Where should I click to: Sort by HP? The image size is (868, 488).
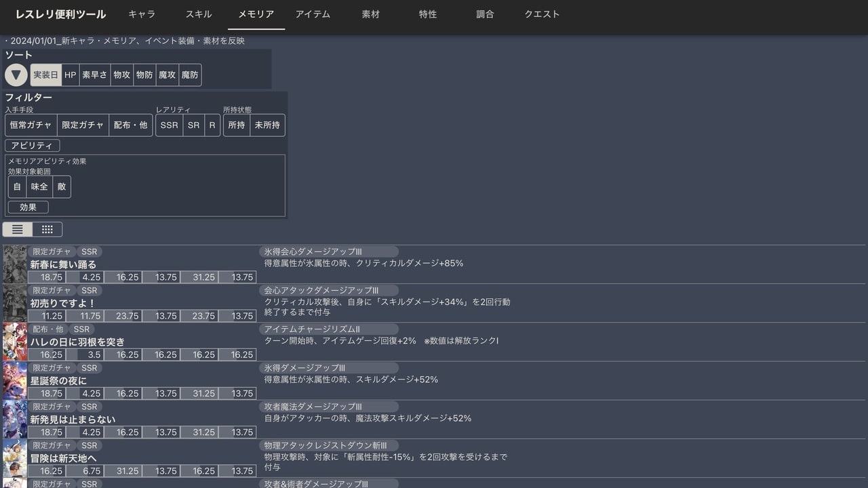pos(71,75)
